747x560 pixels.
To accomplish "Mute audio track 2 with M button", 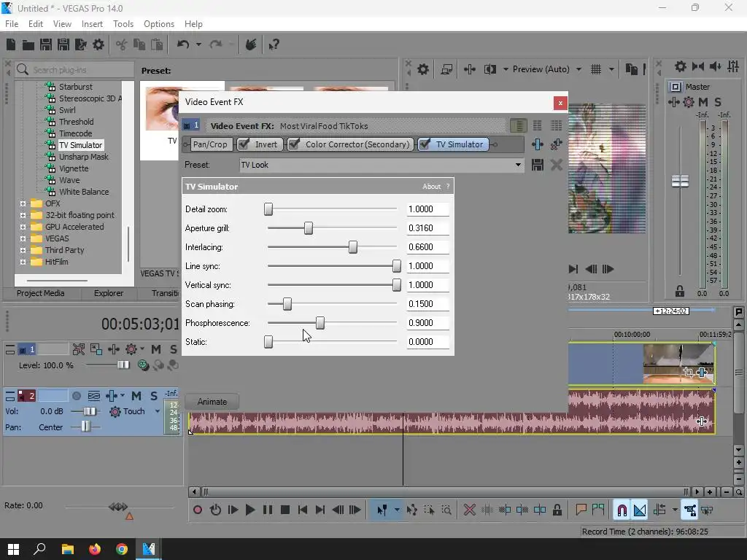I will tap(136, 396).
